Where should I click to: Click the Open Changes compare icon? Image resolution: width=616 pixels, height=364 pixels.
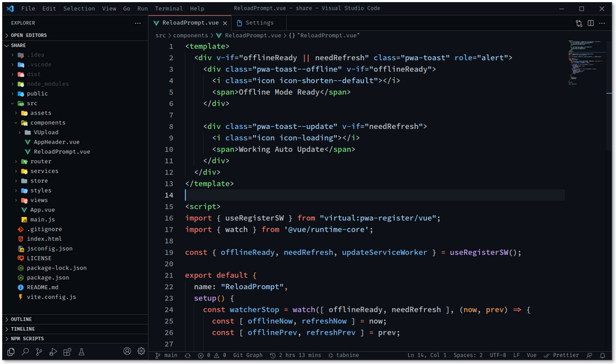579,23
